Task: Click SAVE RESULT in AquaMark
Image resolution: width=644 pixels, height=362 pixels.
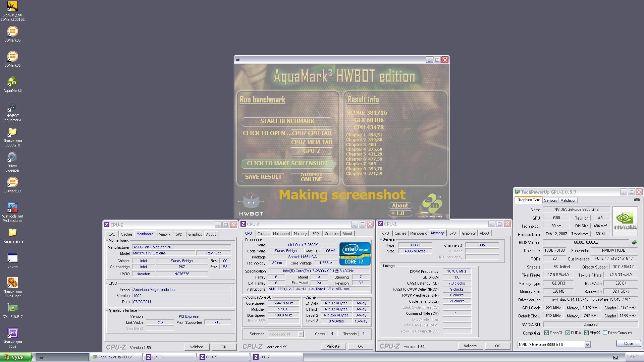Action: pos(263,177)
